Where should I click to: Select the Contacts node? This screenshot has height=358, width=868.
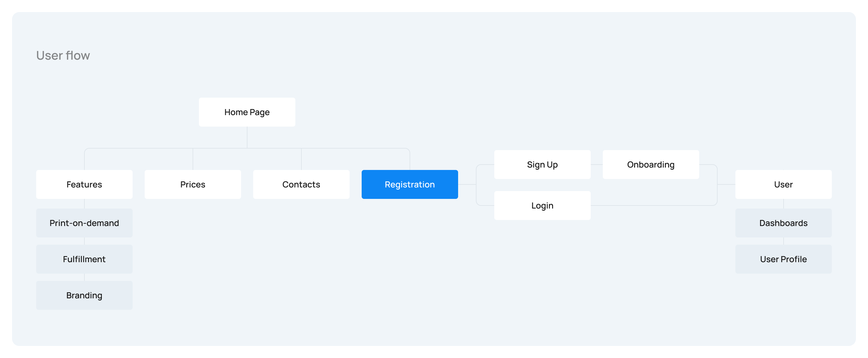coord(301,184)
